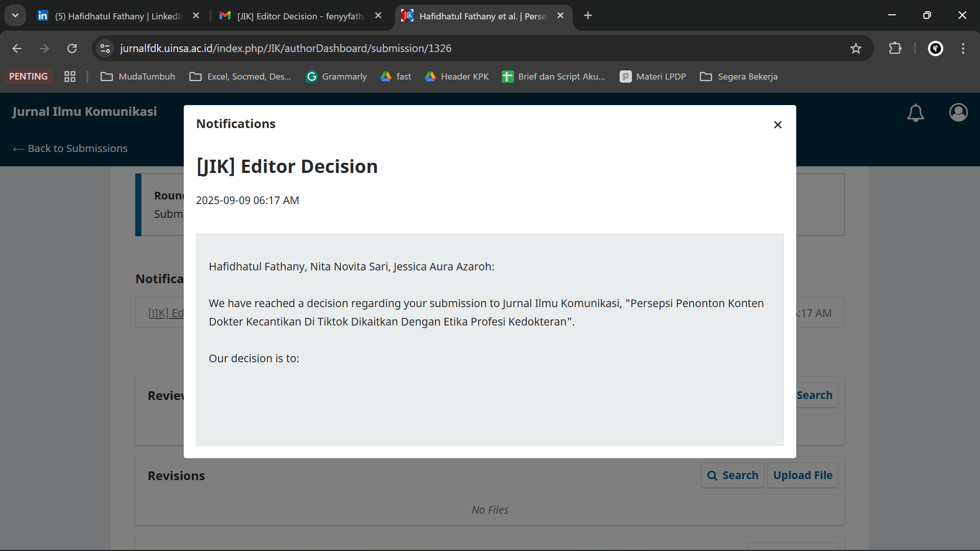Open the bookmarks apps grid icon

pyautogui.click(x=70, y=77)
